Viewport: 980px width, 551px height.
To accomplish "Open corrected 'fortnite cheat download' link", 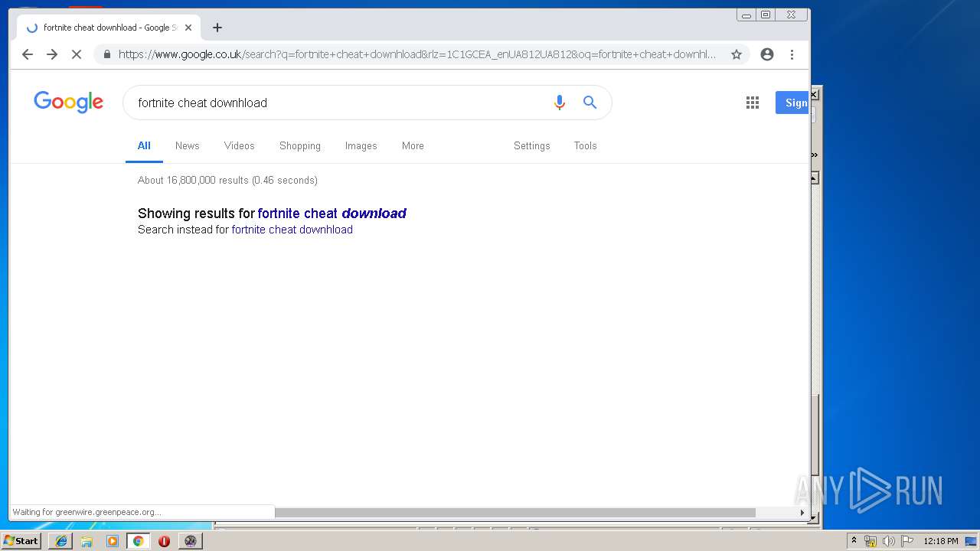I will [332, 214].
